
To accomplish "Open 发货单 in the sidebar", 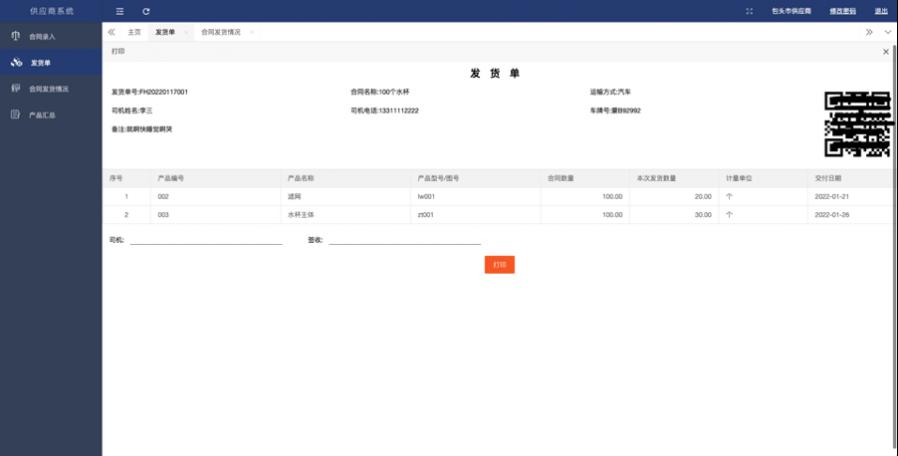I will [51, 62].
